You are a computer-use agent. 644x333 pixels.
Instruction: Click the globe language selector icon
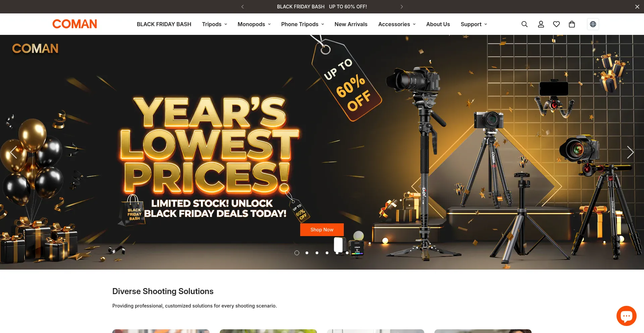(593, 24)
